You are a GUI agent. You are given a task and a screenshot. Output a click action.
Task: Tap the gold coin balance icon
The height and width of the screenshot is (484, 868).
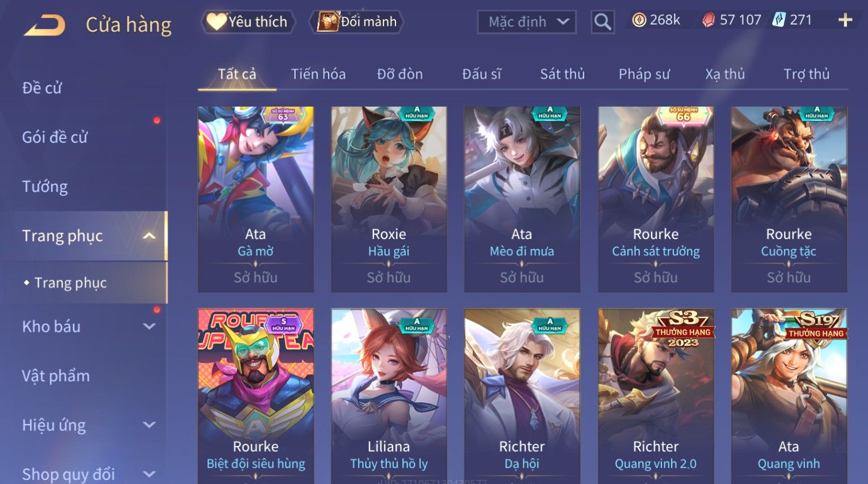point(639,20)
